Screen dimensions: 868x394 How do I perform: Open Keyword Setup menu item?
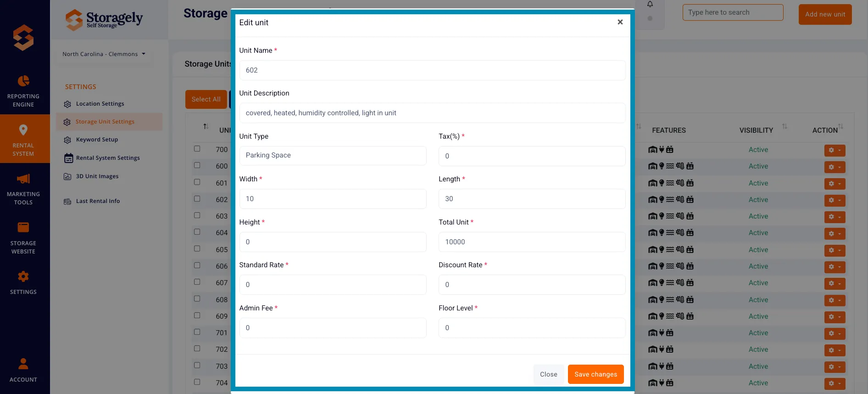point(97,140)
